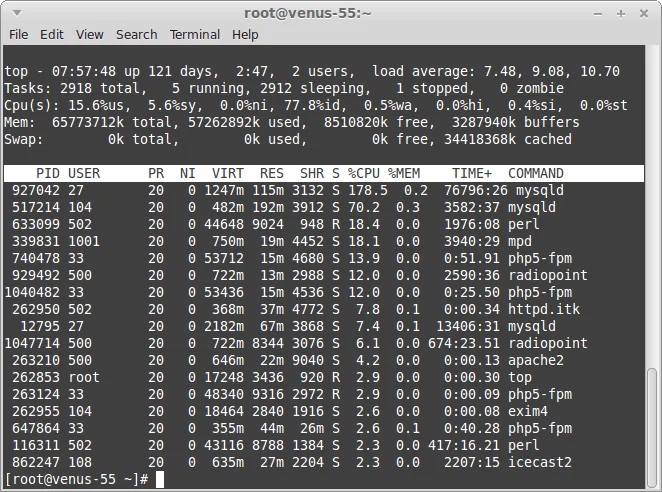Maximize the terminal window
662x492 pixels.
[x=621, y=13]
